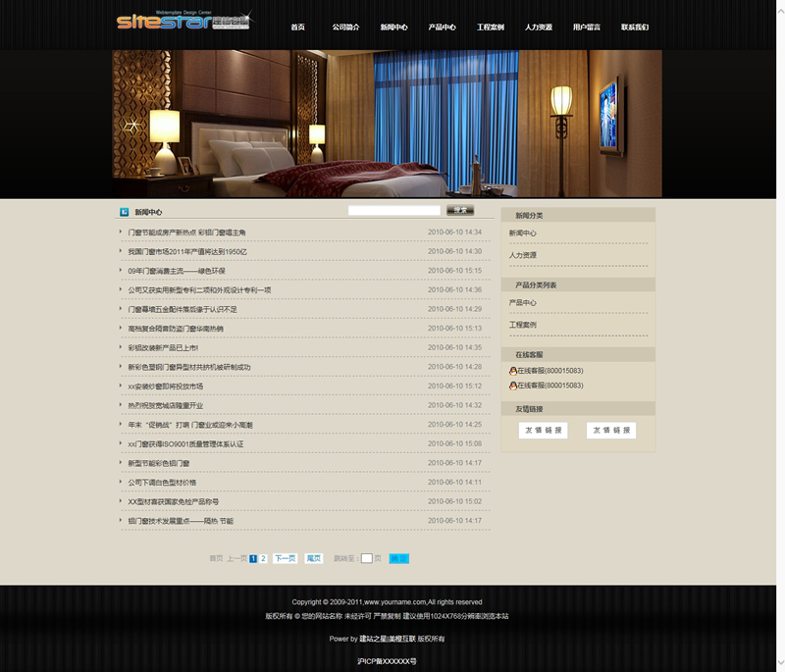
Task: Click the SiteStar logo
Action: pos(182,21)
